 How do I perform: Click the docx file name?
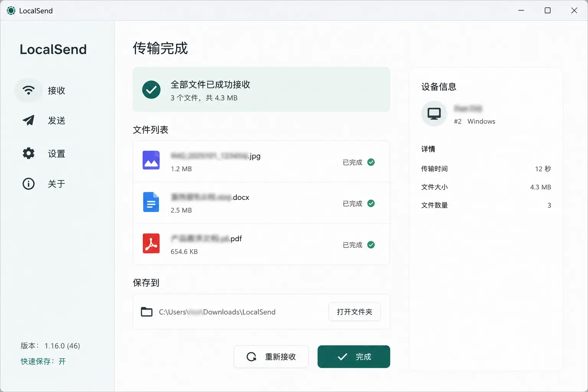210,197
